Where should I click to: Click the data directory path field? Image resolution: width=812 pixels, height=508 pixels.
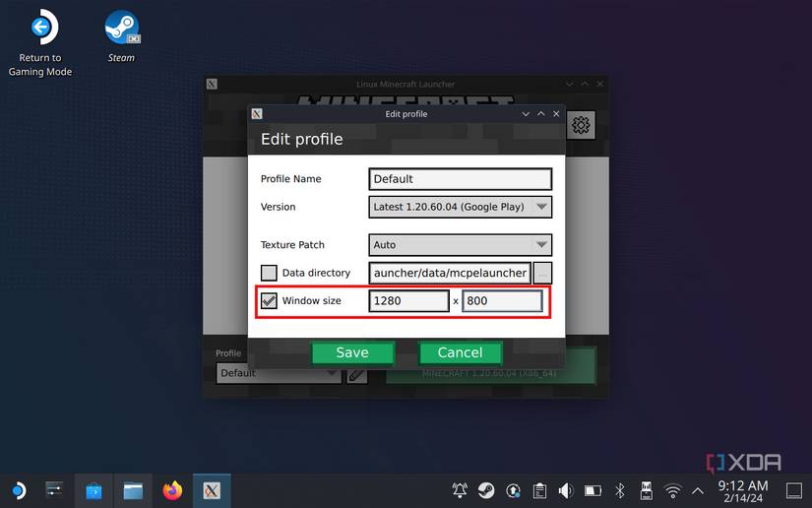(x=450, y=273)
